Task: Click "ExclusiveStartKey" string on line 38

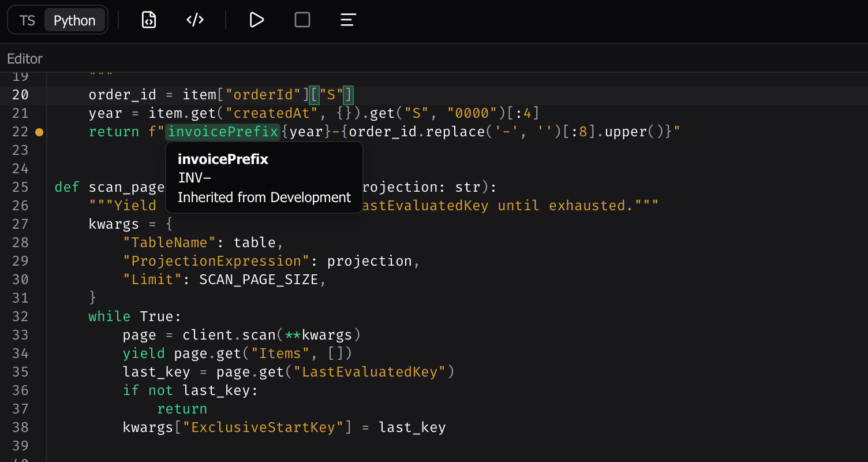Action: tap(267, 427)
